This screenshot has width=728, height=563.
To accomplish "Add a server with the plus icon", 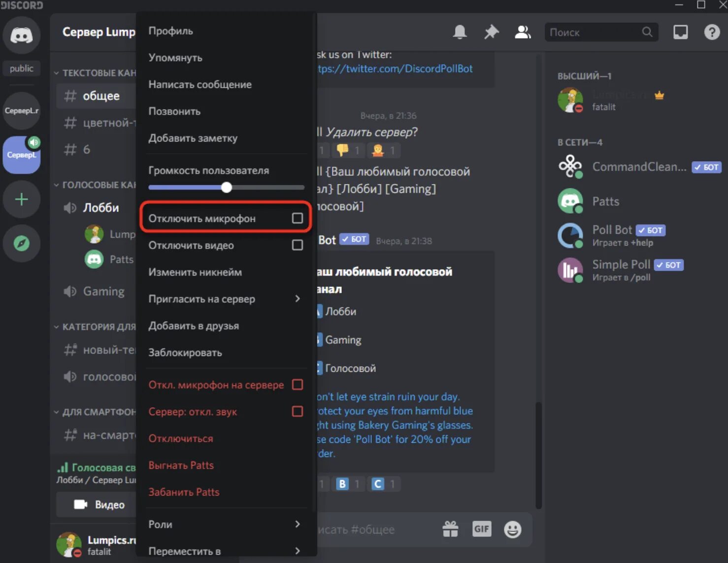I will 21,199.
